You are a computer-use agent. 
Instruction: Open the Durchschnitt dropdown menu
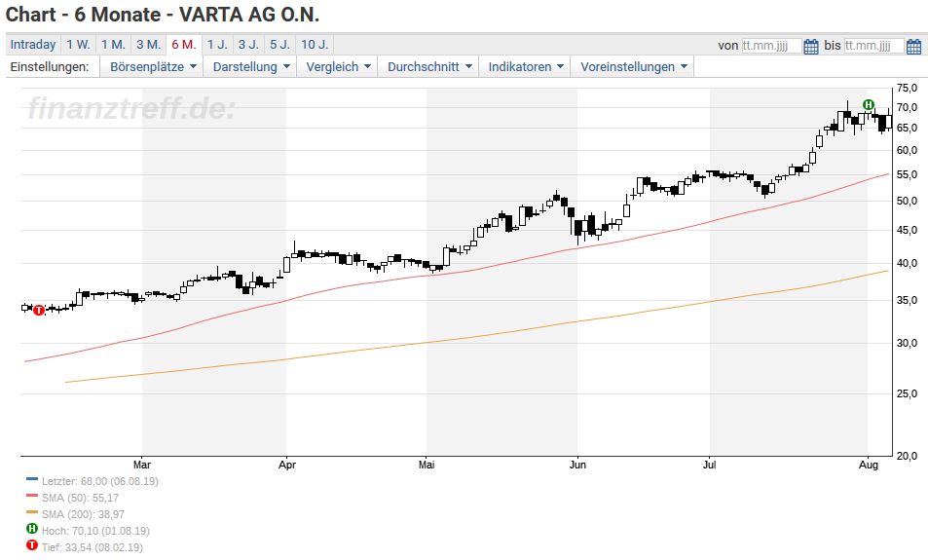[429, 67]
